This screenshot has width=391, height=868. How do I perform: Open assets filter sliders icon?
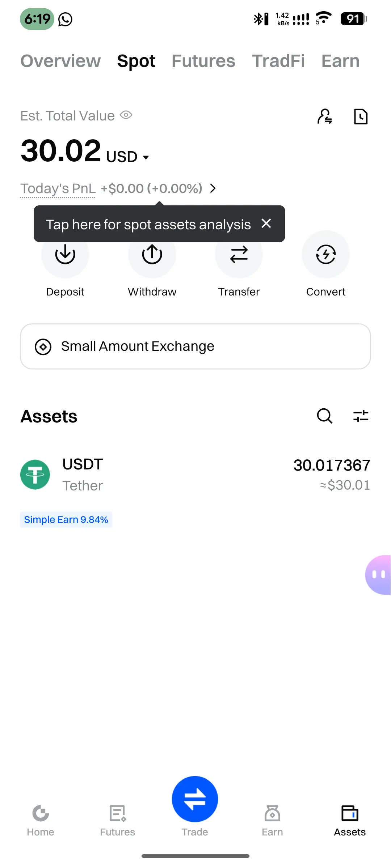click(361, 416)
